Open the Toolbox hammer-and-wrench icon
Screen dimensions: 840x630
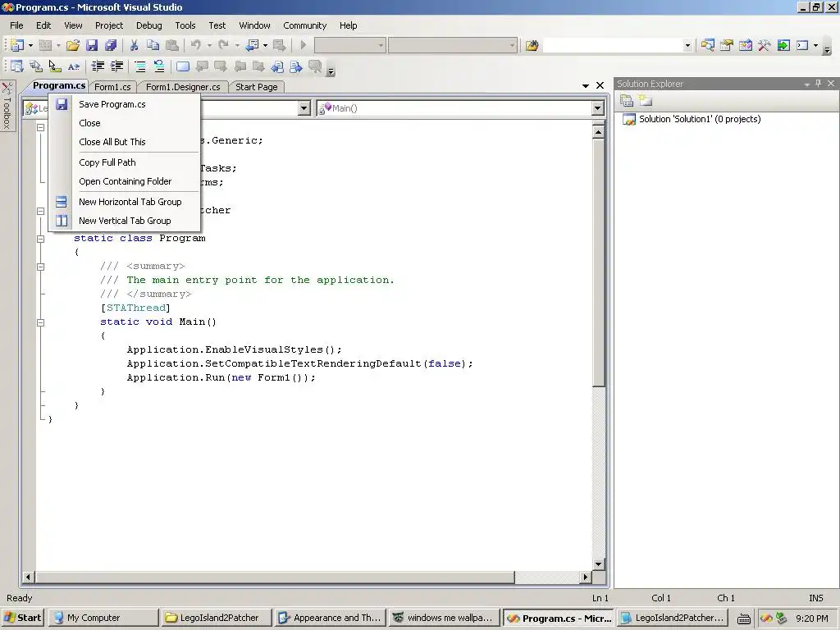tap(765, 46)
